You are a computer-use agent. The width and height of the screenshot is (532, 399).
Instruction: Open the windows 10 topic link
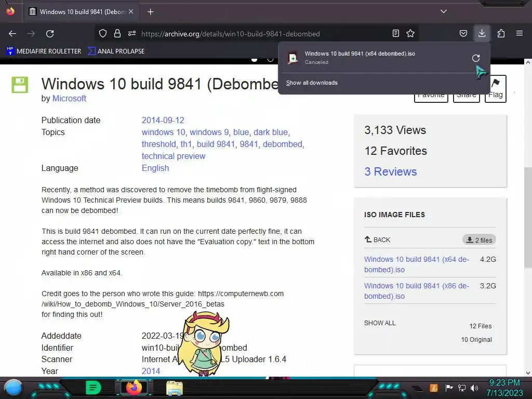tap(163, 132)
